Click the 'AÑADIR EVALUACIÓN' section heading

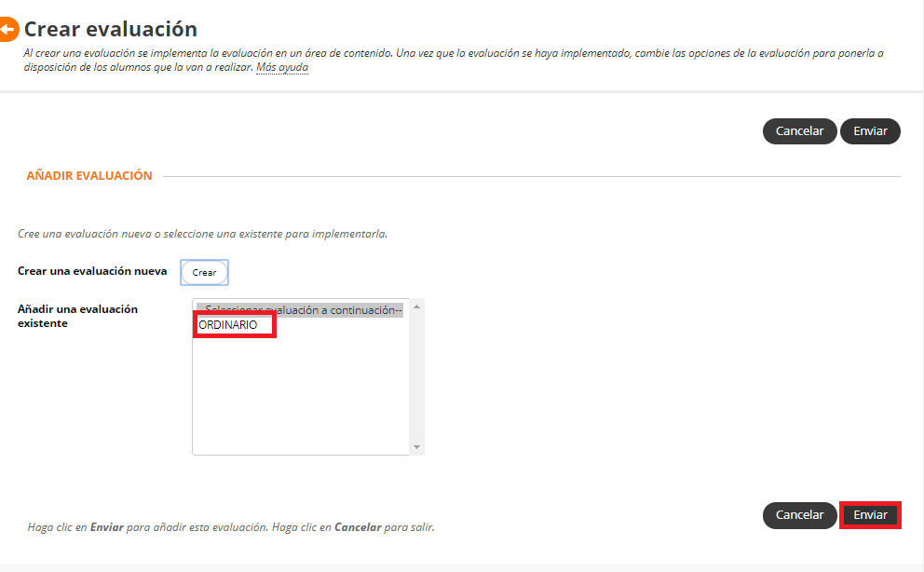point(89,176)
